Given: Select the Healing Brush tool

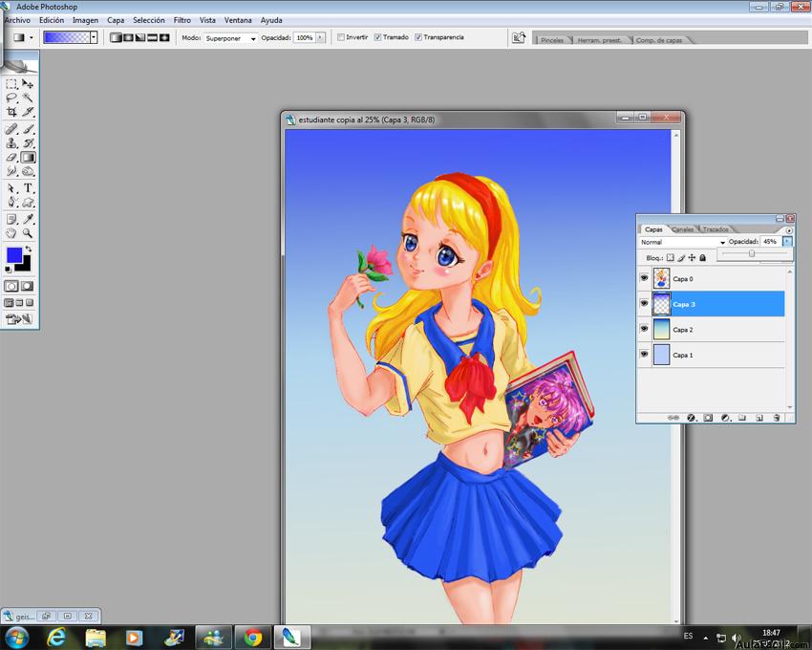Looking at the screenshot, I should [x=11, y=129].
